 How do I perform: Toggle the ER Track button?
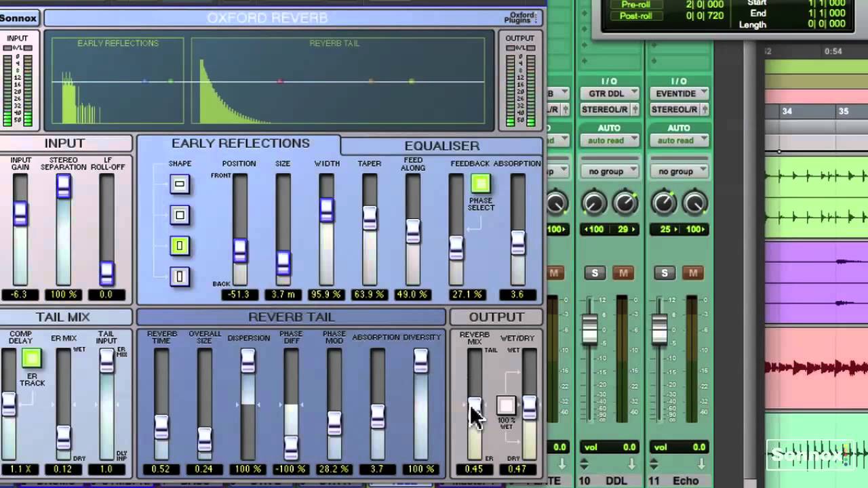point(32,358)
